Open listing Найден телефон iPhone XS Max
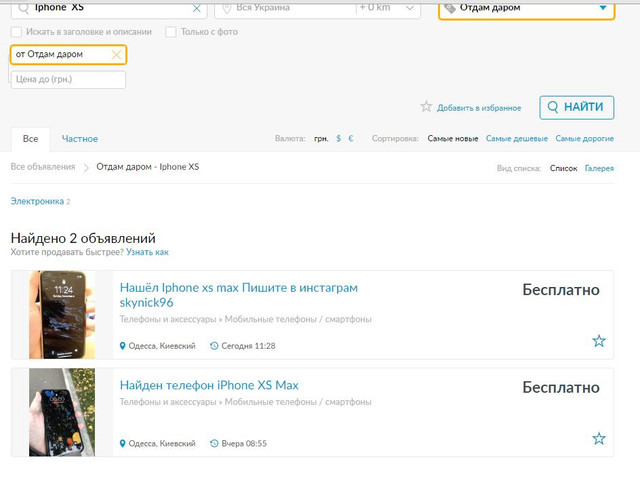 [209, 385]
